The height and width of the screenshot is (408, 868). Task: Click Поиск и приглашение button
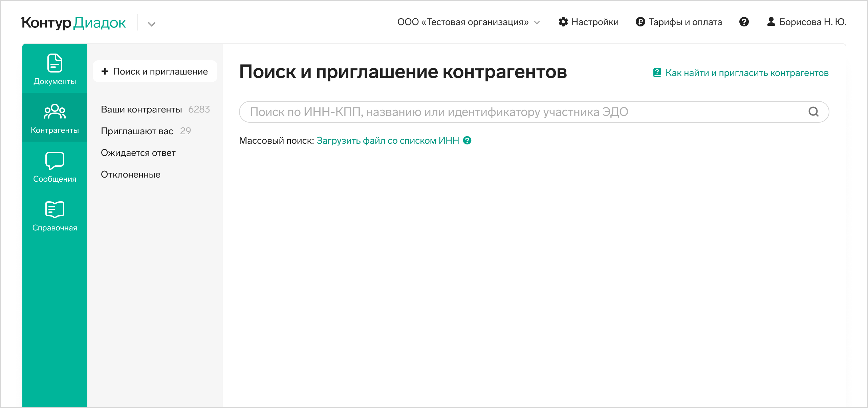(x=155, y=71)
